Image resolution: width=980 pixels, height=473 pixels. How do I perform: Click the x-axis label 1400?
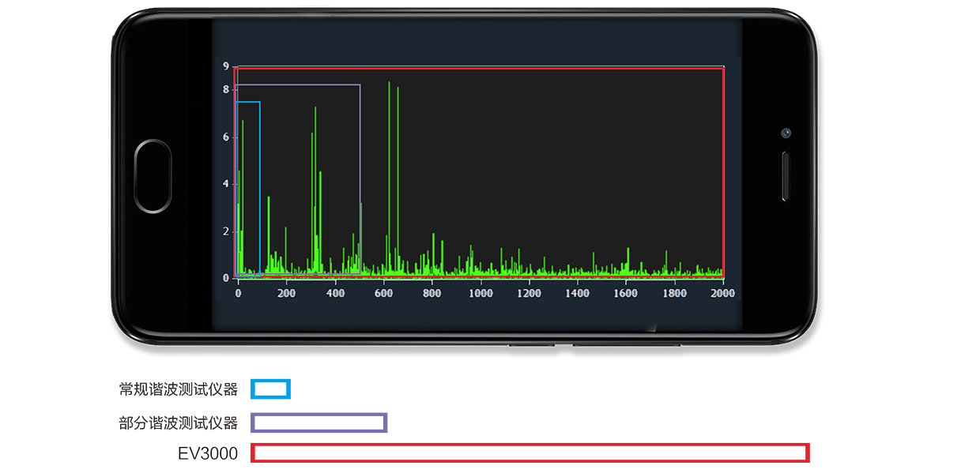[577, 293]
